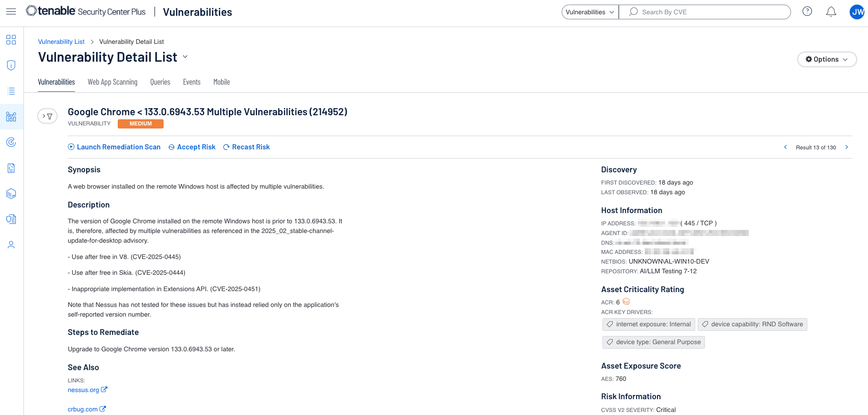The width and height of the screenshot is (868, 415).
Task: Click the 'device type: General Purpose' tag
Action: coord(653,342)
